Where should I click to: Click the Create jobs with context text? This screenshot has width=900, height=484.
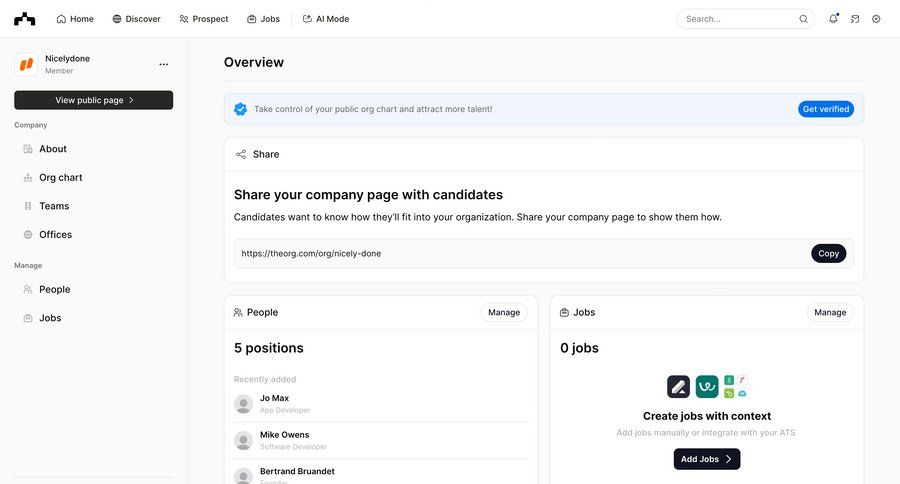click(707, 416)
